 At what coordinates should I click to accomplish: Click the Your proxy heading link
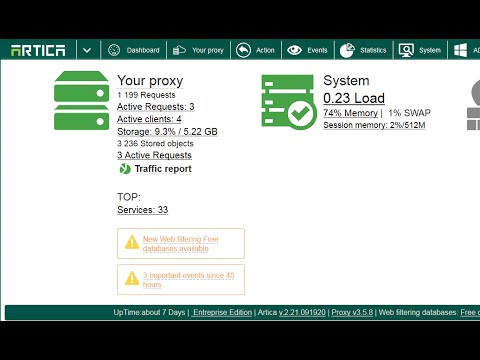[x=150, y=81]
